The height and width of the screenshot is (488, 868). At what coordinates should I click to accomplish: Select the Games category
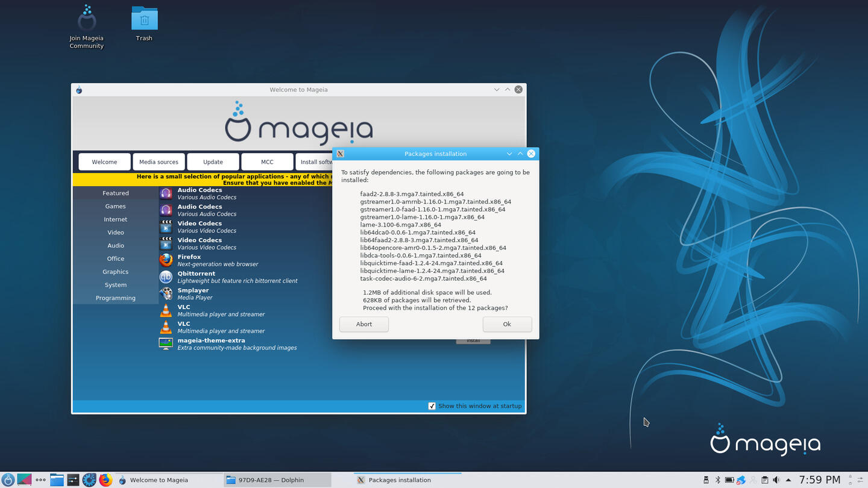click(115, 207)
